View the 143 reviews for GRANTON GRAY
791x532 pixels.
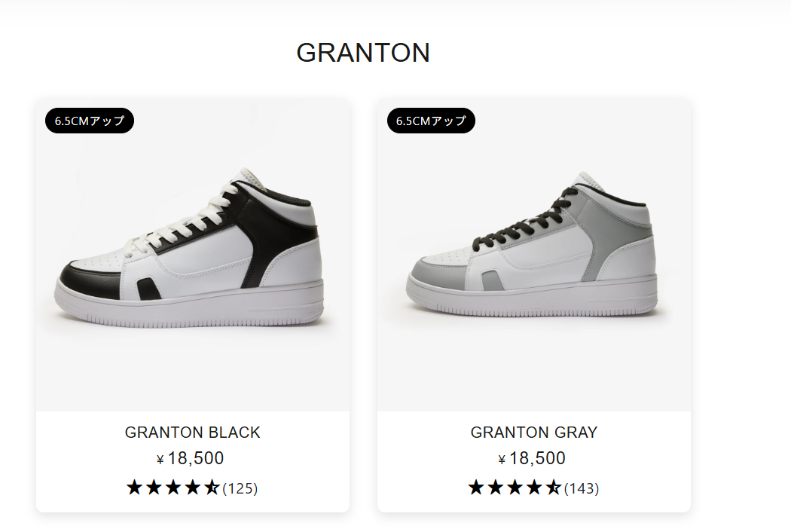click(x=582, y=488)
